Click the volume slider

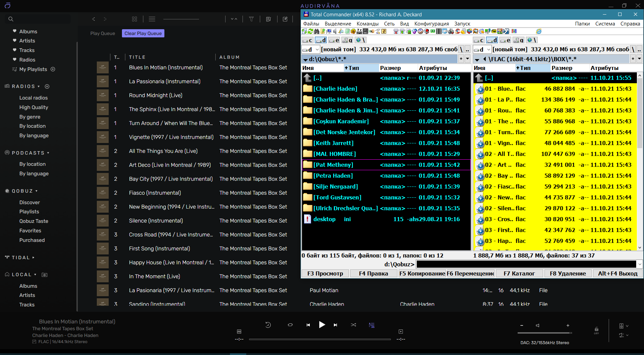point(545,333)
